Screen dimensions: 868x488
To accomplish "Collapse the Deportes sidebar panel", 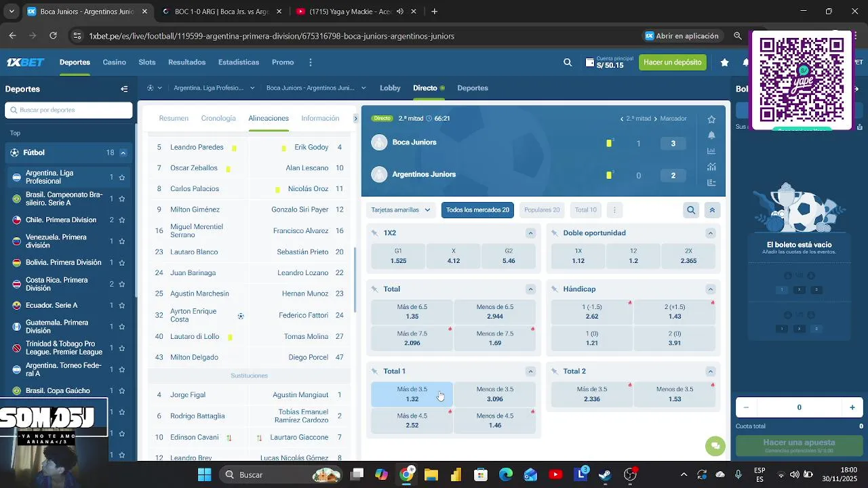I will pyautogui.click(x=124, y=89).
